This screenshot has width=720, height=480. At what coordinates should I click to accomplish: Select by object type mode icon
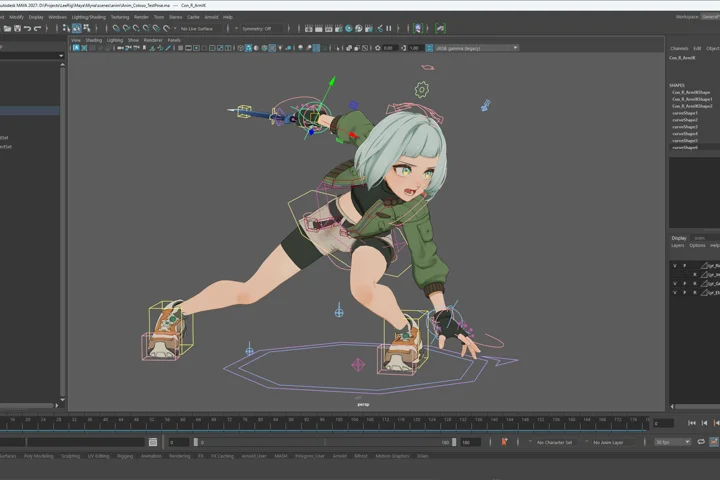pyautogui.click(x=76, y=28)
